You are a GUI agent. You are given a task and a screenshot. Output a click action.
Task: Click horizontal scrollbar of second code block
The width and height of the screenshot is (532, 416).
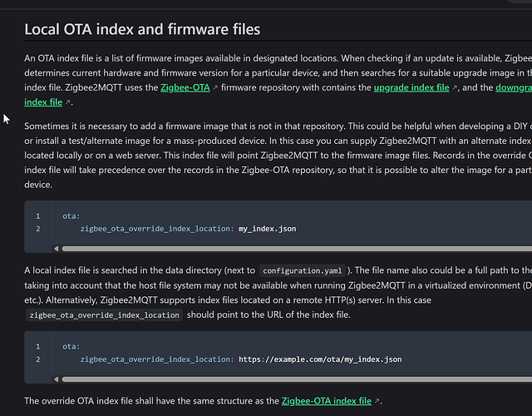tap(297, 379)
